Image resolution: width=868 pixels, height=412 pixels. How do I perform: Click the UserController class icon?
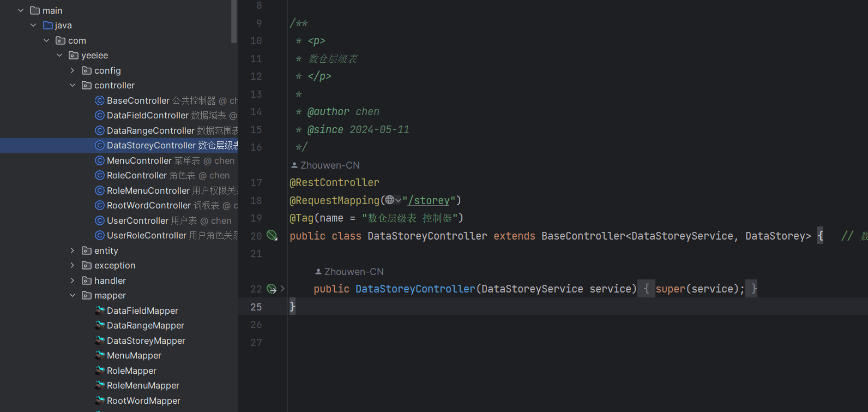coord(100,220)
